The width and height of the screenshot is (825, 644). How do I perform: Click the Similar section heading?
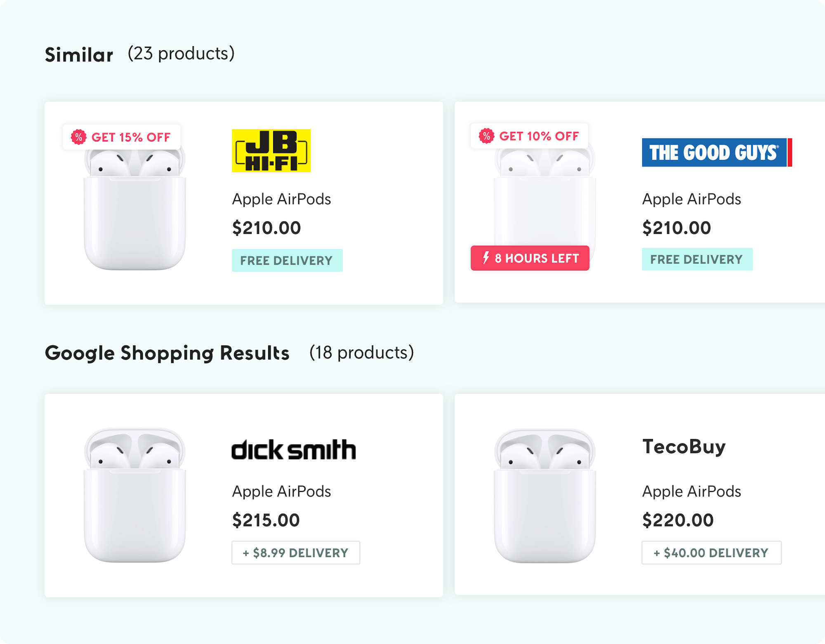click(x=79, y=54)
